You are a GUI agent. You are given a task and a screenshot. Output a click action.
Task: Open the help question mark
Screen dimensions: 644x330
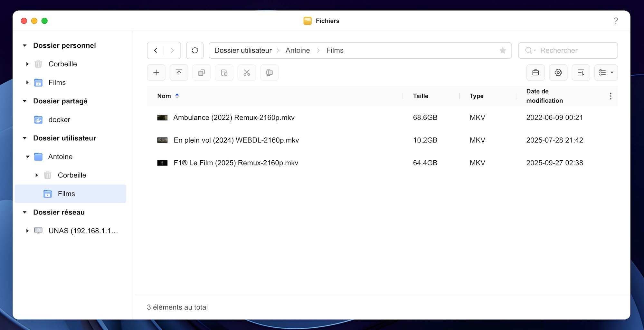616,21
